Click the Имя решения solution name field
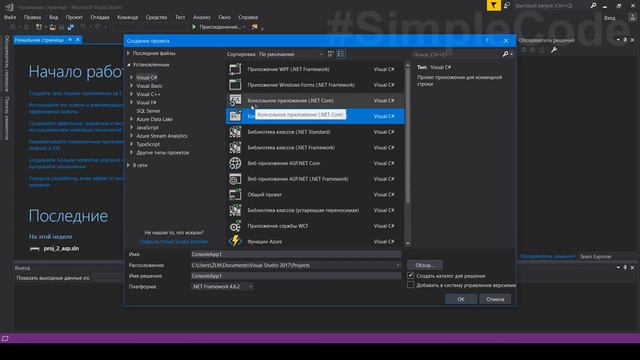 coord(296,276)
